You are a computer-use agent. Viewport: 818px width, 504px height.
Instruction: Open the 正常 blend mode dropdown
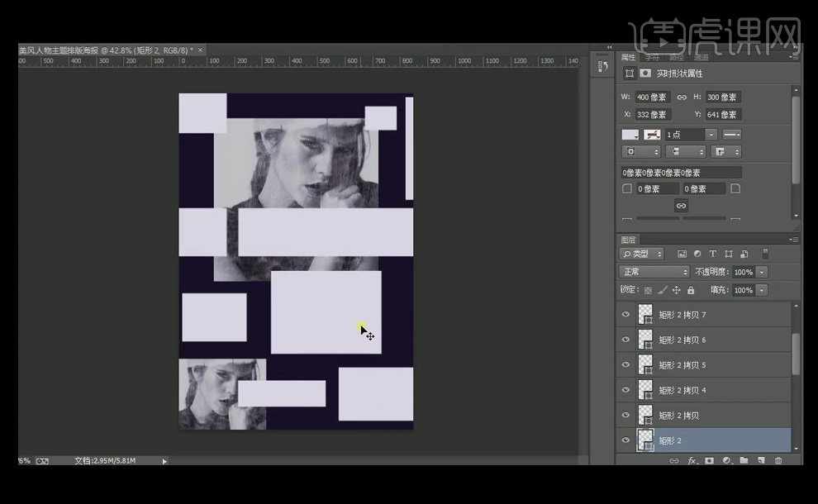pos(654,272)
